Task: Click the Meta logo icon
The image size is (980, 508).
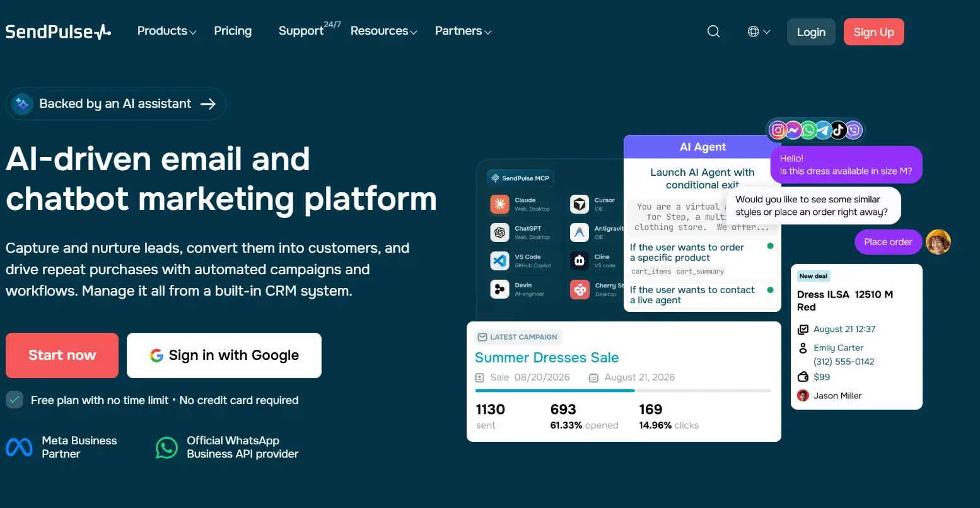Action: pyautogui.click(x=19, y=447)
